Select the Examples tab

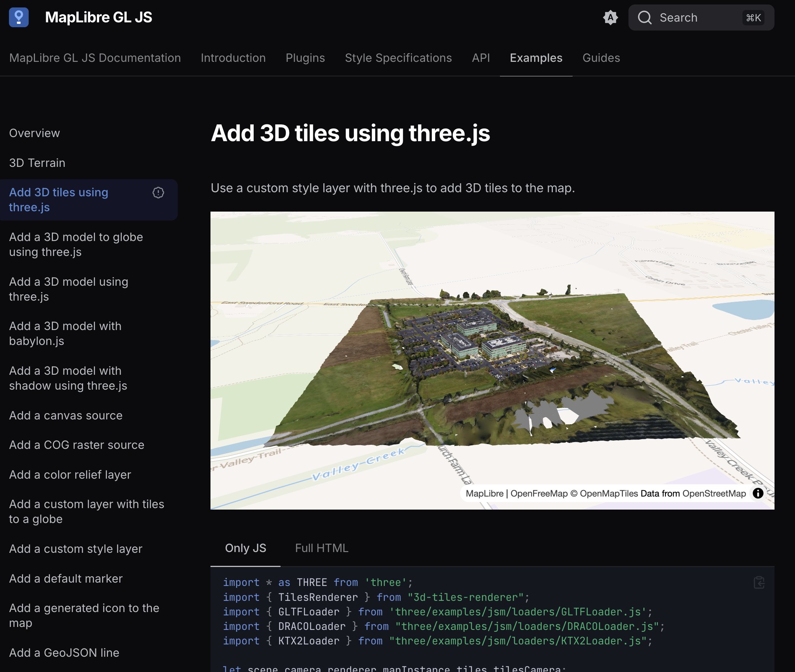(x=536, y=58)
